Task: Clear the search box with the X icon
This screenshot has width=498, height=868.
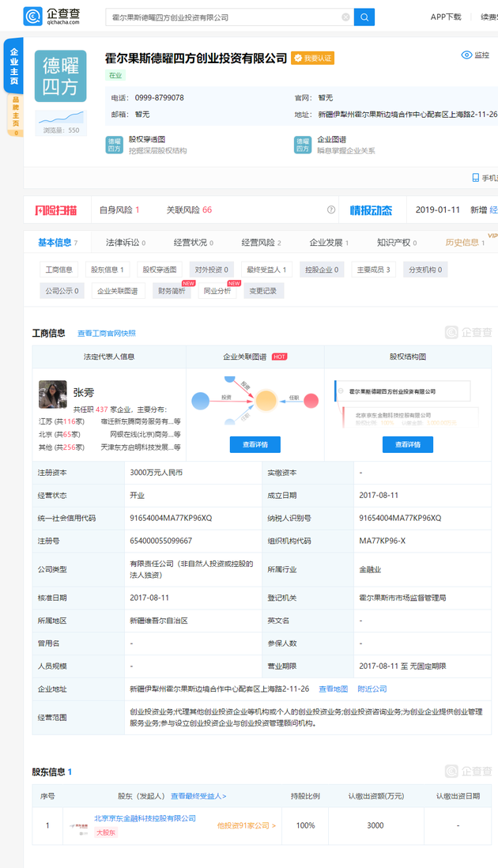Action: (345, 17)
